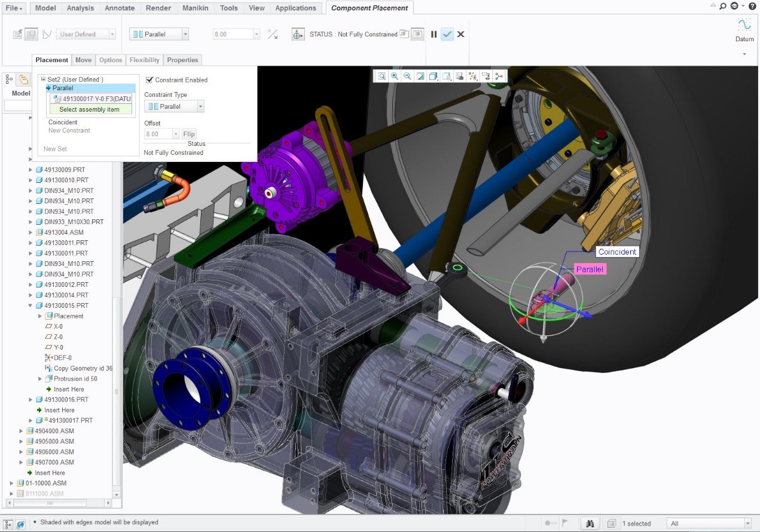Click the model tree tab icon

click(10, 79)
